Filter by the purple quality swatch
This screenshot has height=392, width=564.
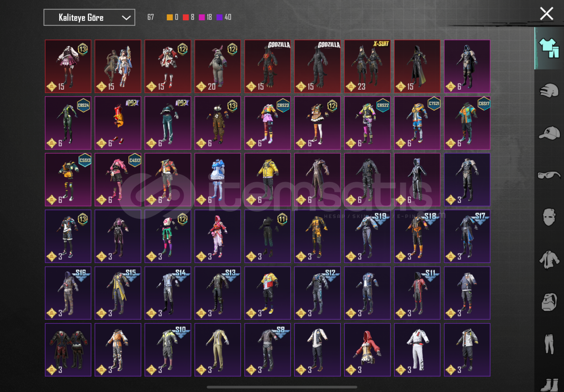point(220,17)
